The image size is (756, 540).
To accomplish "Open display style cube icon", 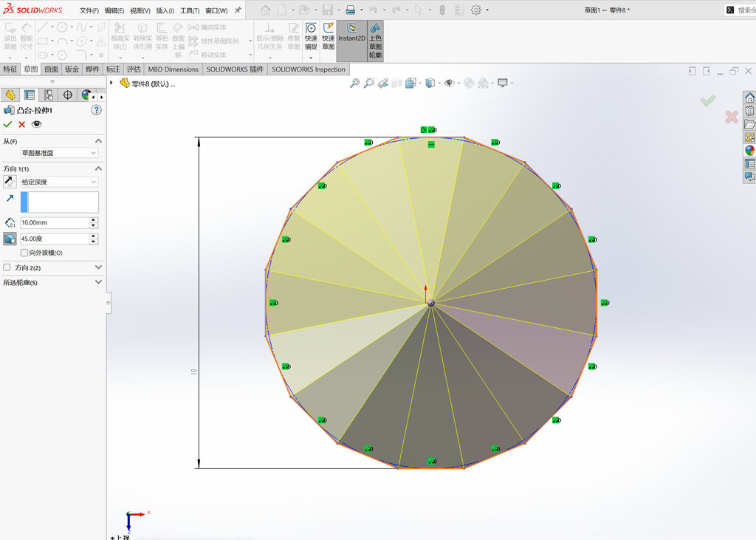I will point(430,83).
